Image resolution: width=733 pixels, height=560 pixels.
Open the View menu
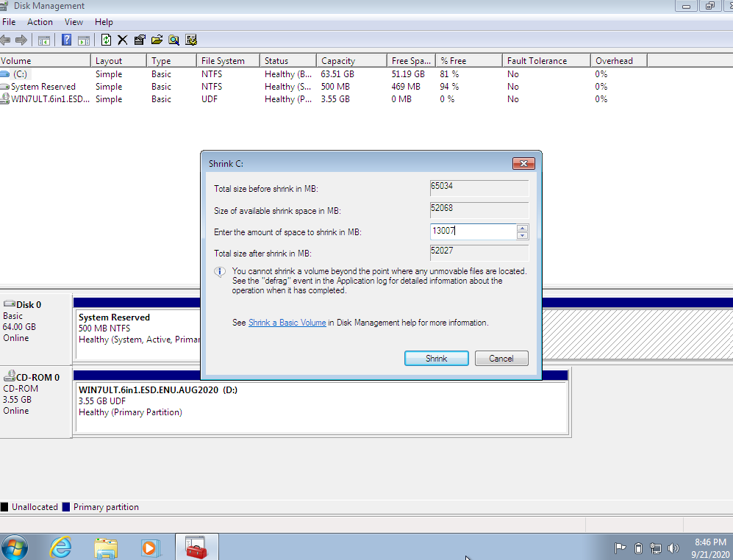(74, 21)
